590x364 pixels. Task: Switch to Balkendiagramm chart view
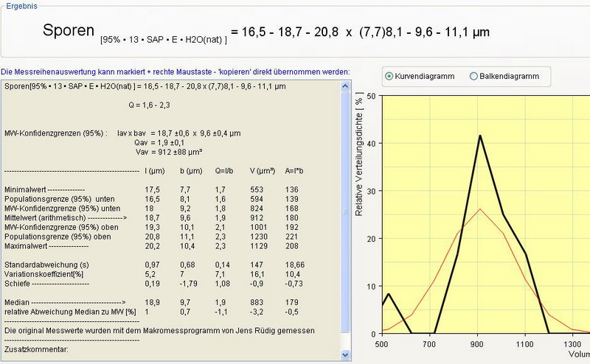tap(474, 76)
